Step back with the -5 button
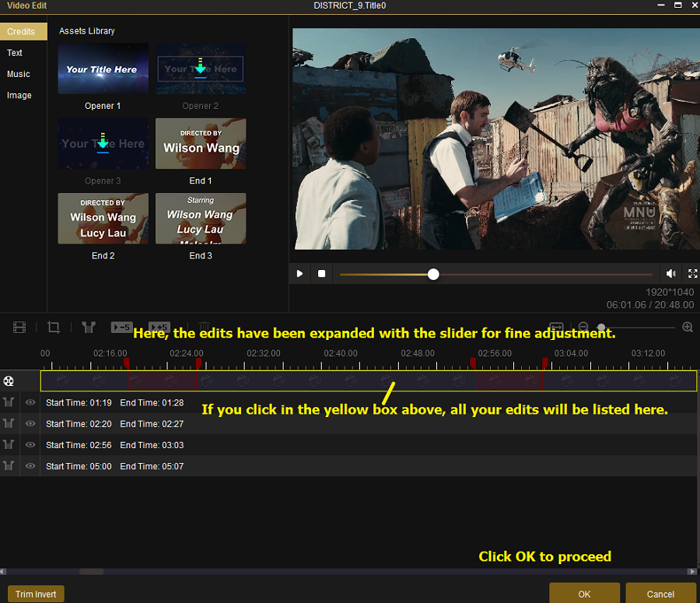Screen dimensions: 700x603 [x=121, y=328]
